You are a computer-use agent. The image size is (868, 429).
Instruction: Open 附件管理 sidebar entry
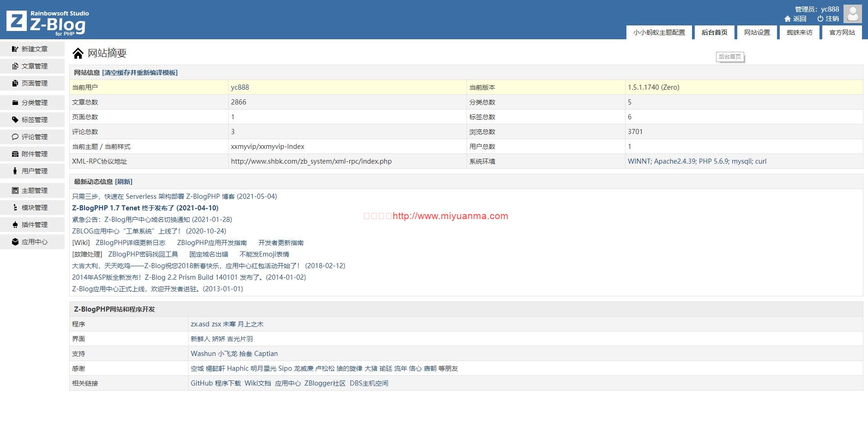coord(32,154)
